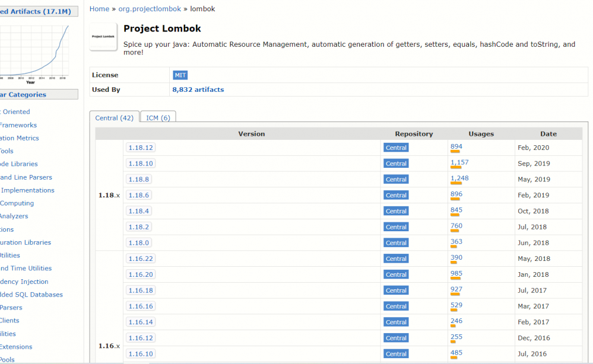Open the Line Parsers category link
The width and height of the screenshot is (593, 364).
(x=26, y=177)
